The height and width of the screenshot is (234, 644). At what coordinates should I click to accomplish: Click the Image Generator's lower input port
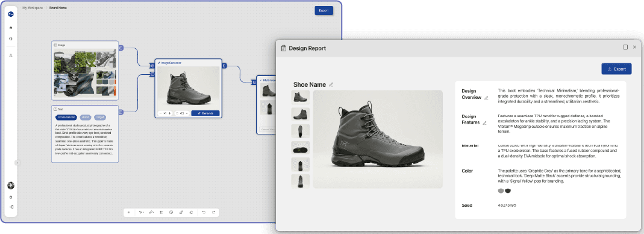click(152, 74)
